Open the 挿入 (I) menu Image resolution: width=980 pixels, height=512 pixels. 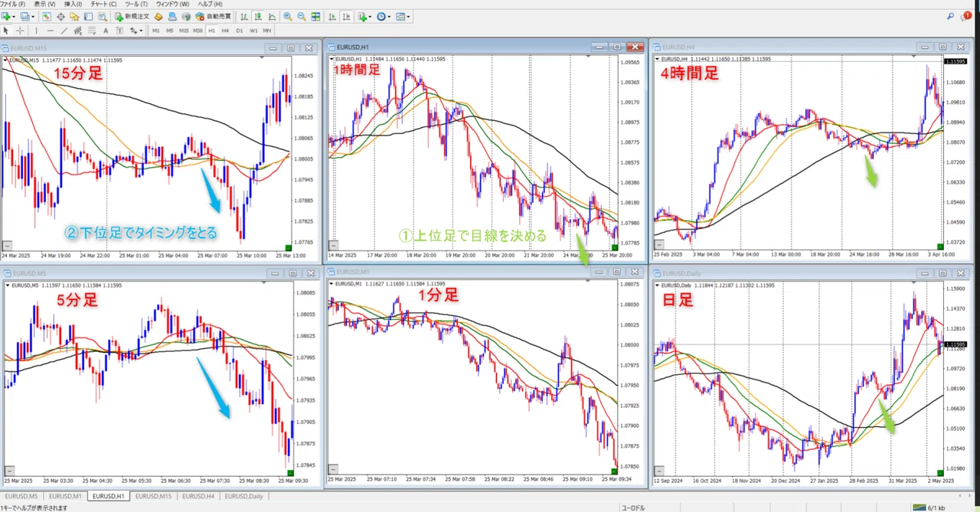(x=73, y=4)
